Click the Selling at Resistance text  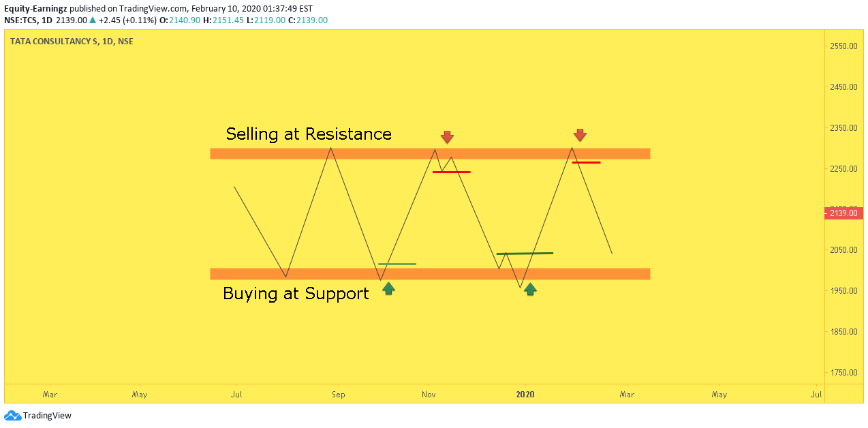tap(309, 134)
